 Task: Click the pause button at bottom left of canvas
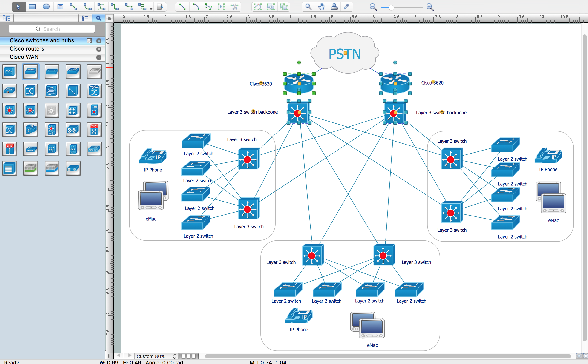click(109, 356)
